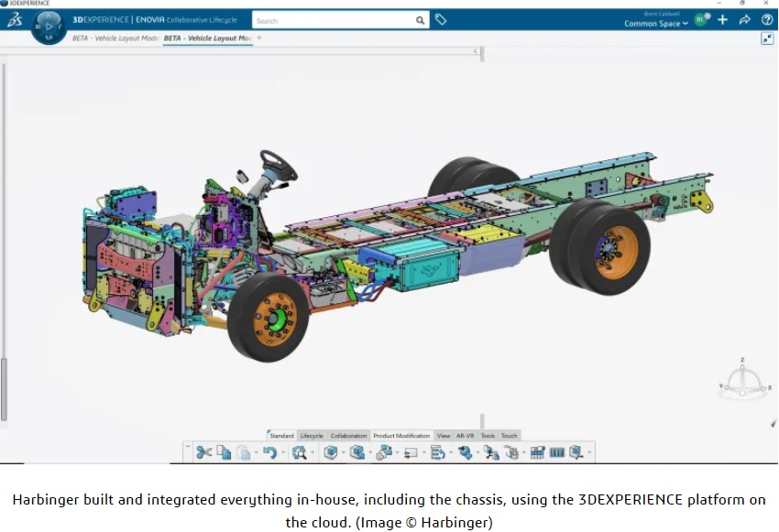Select the first BETA Vehicle Layout tab
The height and width of the screenshot is (532, 779).
click(x=115, y=38)
